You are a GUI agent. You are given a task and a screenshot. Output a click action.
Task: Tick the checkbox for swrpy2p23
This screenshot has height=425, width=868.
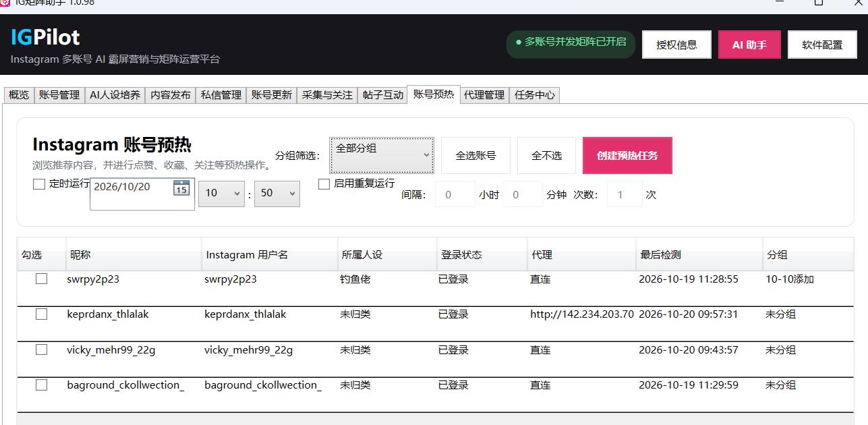[42, 279]
